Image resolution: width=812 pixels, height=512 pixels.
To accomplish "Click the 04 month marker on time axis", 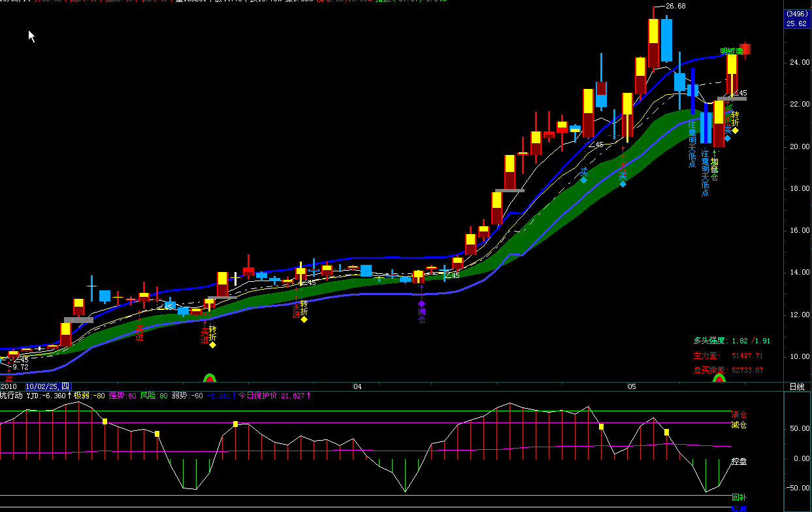I will pyautogui.click(x=357, y=386).
